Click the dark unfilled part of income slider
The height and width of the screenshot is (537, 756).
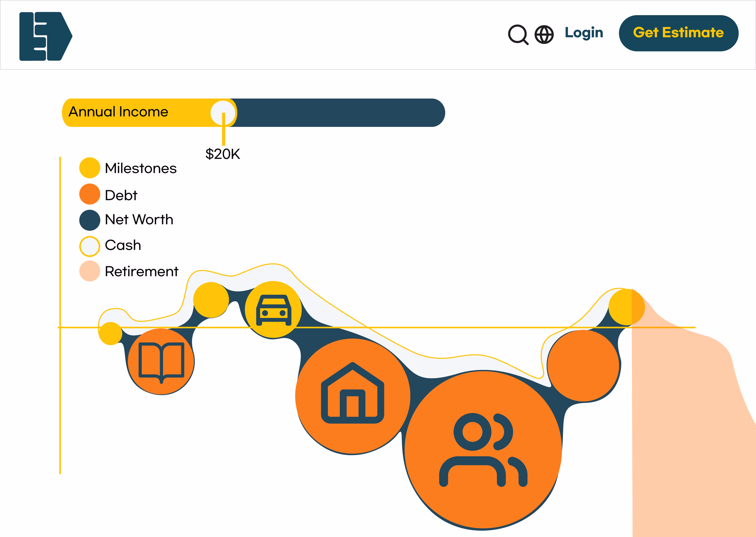point(341,112)
